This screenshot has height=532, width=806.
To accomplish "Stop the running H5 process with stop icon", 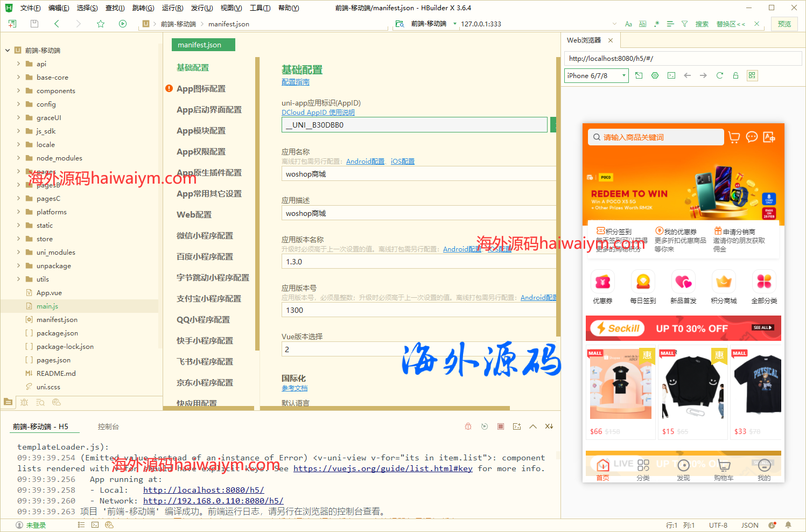I will point(501,426).
